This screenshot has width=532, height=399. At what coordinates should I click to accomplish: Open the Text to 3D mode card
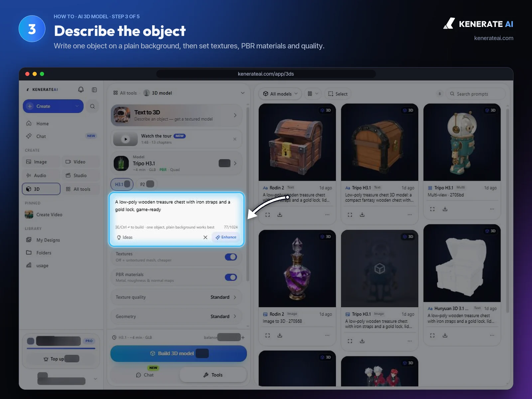click(176, 115)
